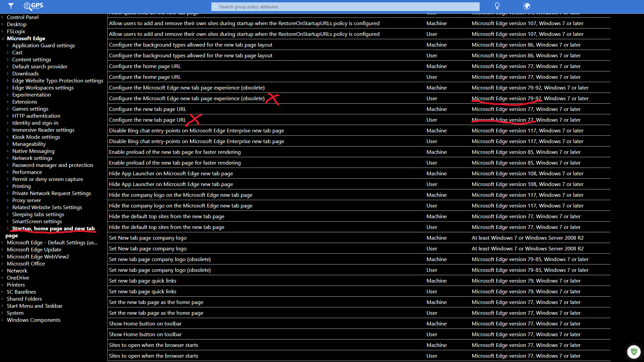
Task: Expand the Microsoft Edge Update node
Action: (x=3, y=250)
